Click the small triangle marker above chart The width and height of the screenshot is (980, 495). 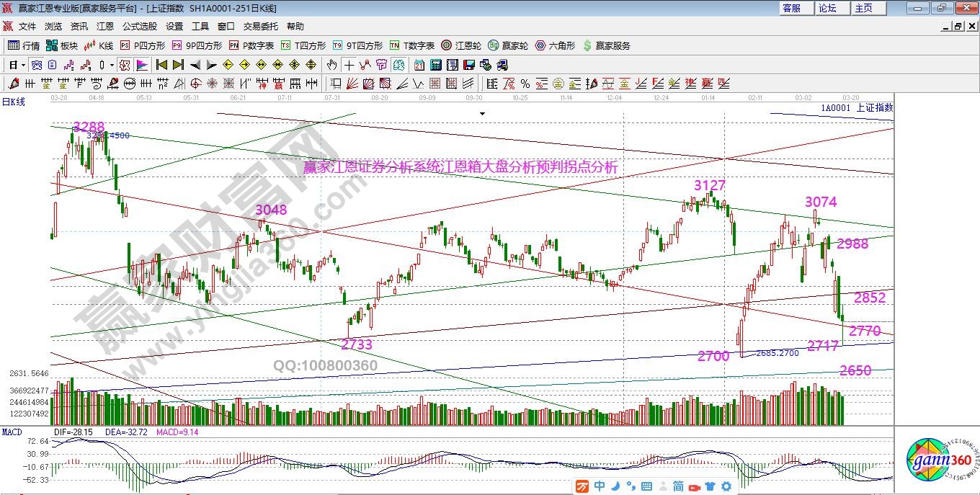point(482,113)
